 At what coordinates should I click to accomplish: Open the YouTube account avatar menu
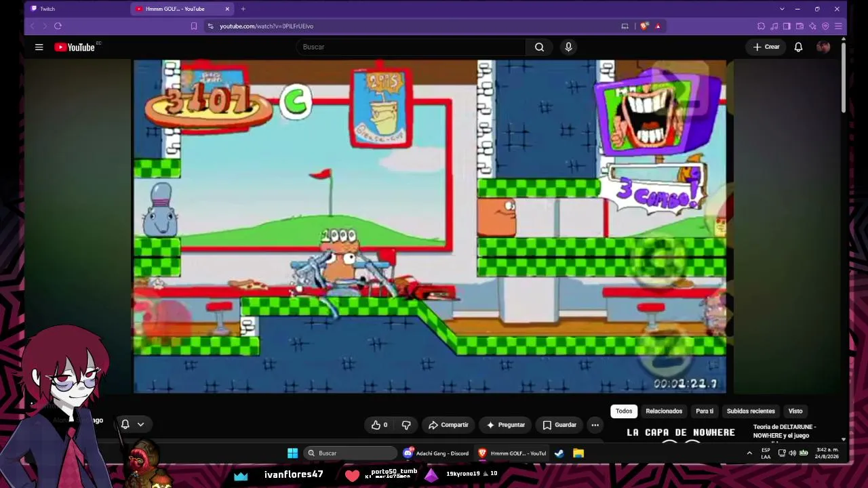click(823, 47)
